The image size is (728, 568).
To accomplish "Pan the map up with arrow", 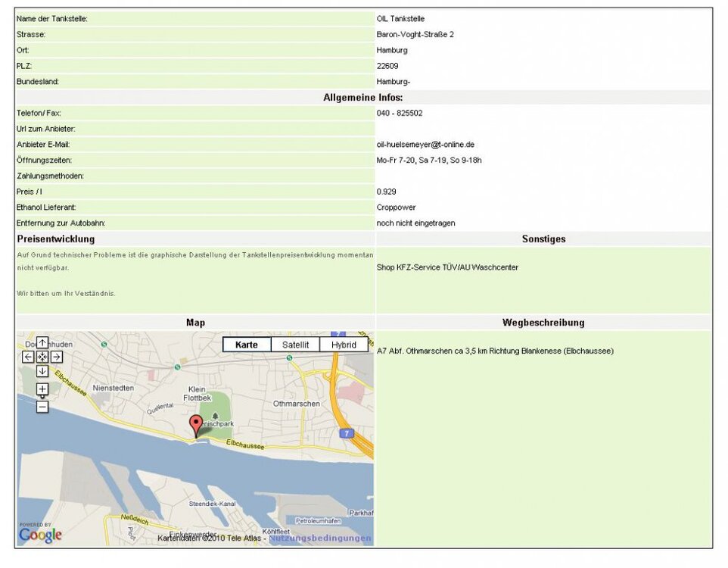I will pyautogui.click(x=42, y=343).
